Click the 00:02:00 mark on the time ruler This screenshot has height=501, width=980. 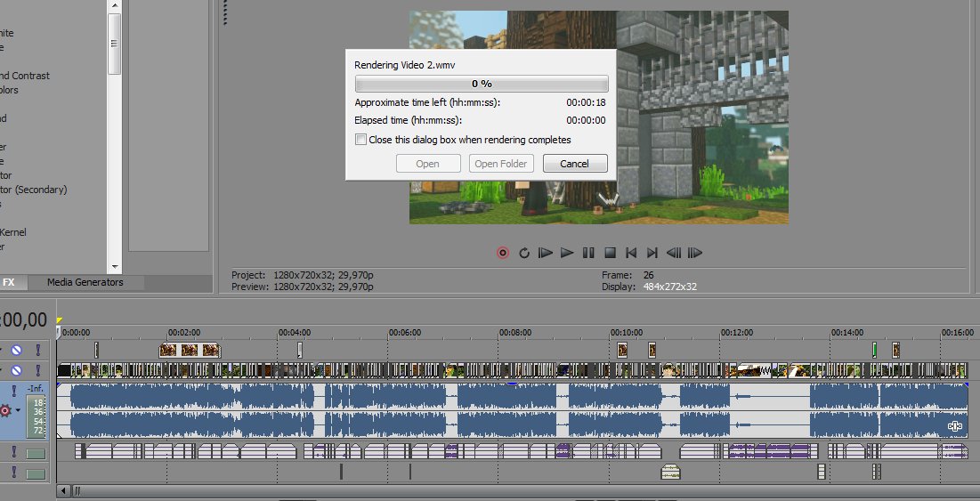pos(184,333)
